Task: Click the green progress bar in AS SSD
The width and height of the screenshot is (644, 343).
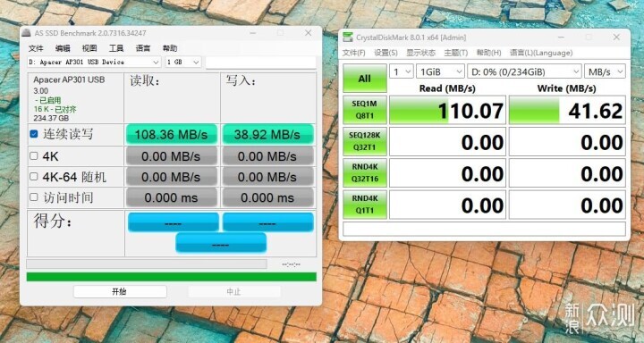Action: click(x=171, y=277)
